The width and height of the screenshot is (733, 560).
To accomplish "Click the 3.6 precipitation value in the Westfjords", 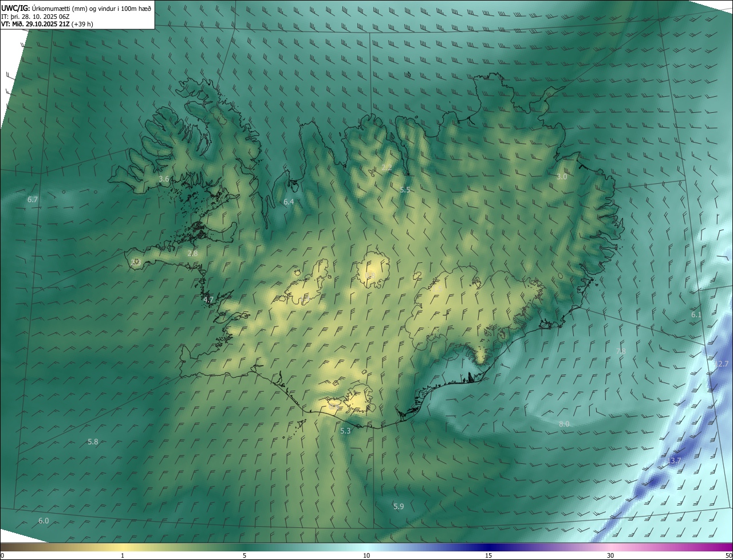I will [x=164, y=179].
